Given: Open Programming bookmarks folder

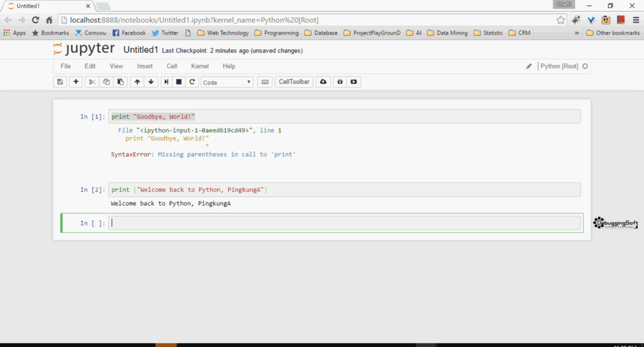Looking at the screenshot, I should pos(277,33).
